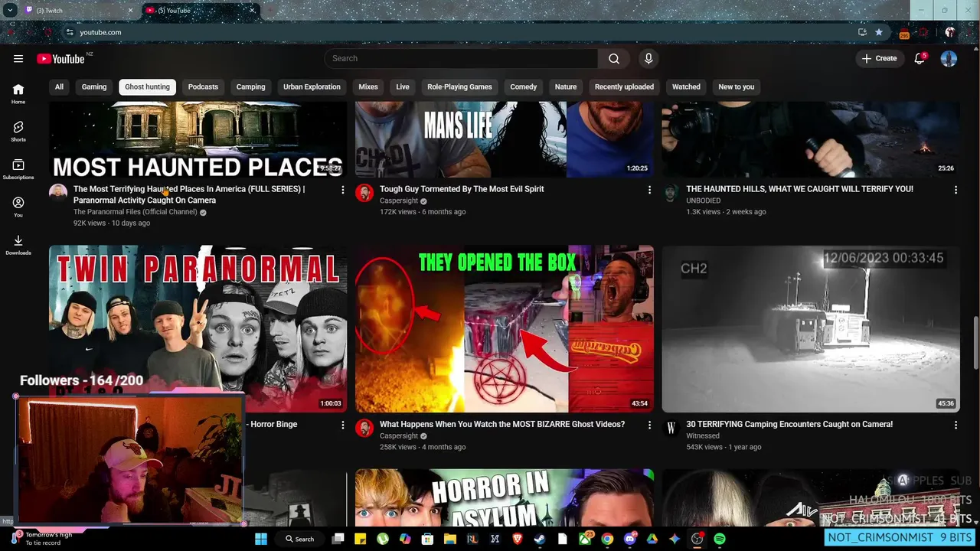Screen dimensions: 980x551
Task: Open Task View from the taskbar
Action: (338, 539)
